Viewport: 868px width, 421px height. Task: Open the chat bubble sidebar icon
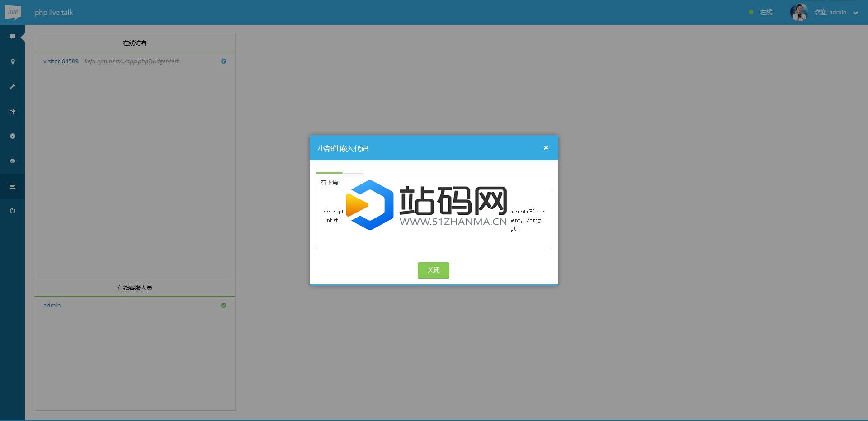click(x=13, y=37)
